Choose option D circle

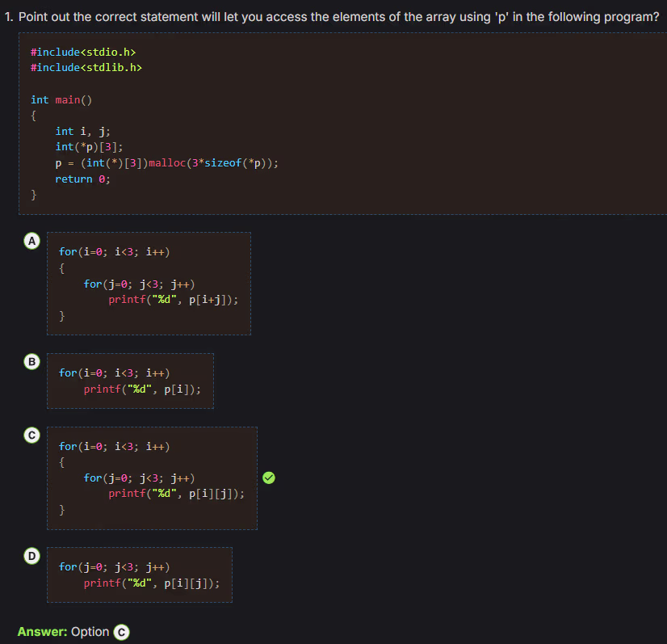pyautogui.click(x=31, y=555)
